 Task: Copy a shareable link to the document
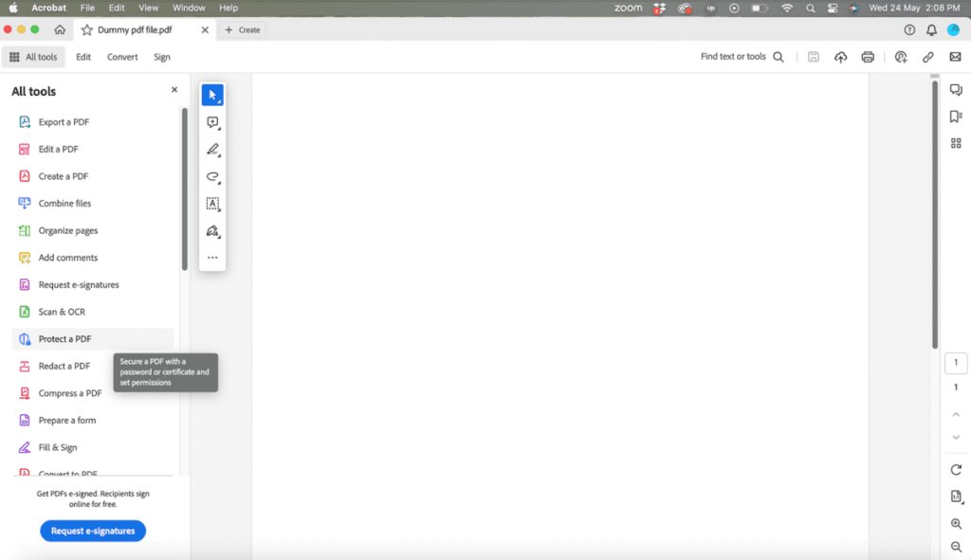click(928, 56)
